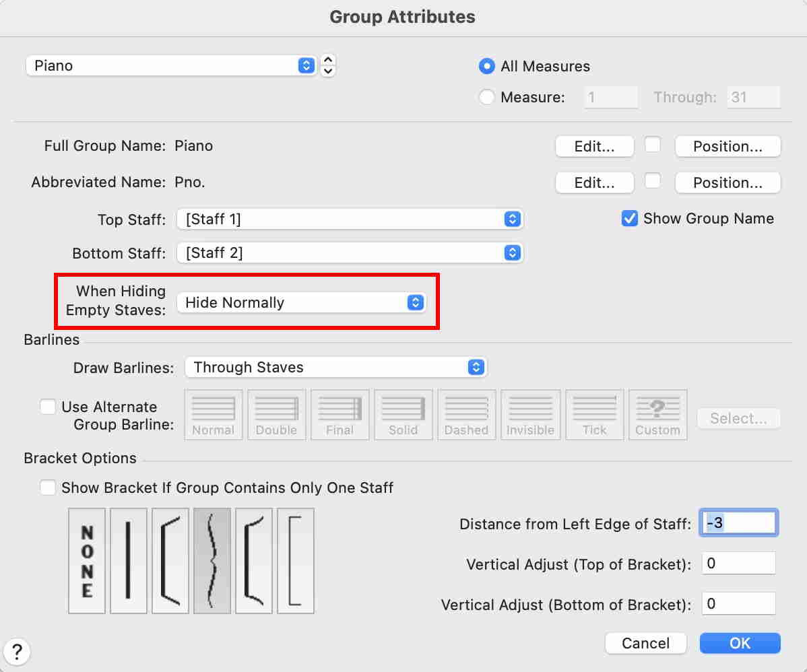Screen dimensions: 807x672
Task: Enable Show Bracket If Group Contains Only One Staff
Action: click(48, 488)
